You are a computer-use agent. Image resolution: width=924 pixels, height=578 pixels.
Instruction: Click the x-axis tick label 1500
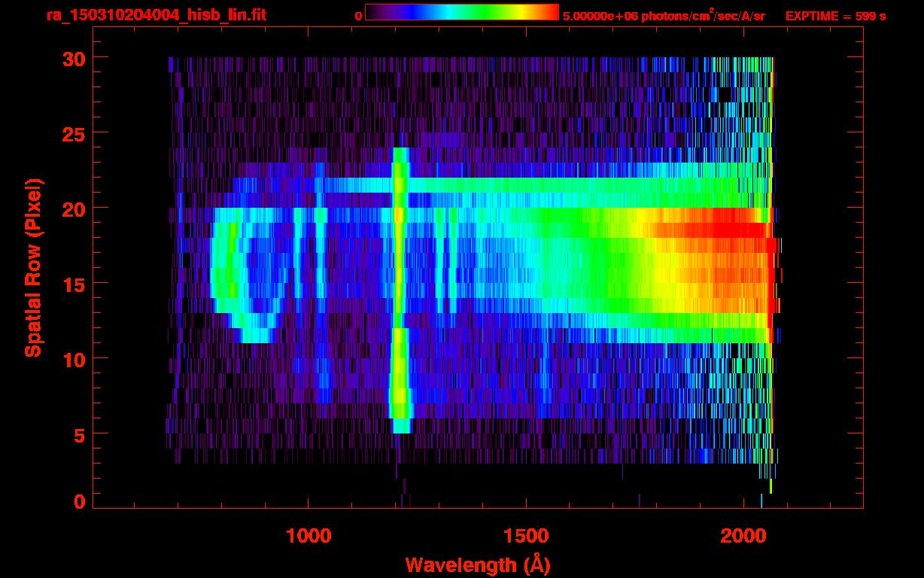pyautogui.click(x=525, y=535)
